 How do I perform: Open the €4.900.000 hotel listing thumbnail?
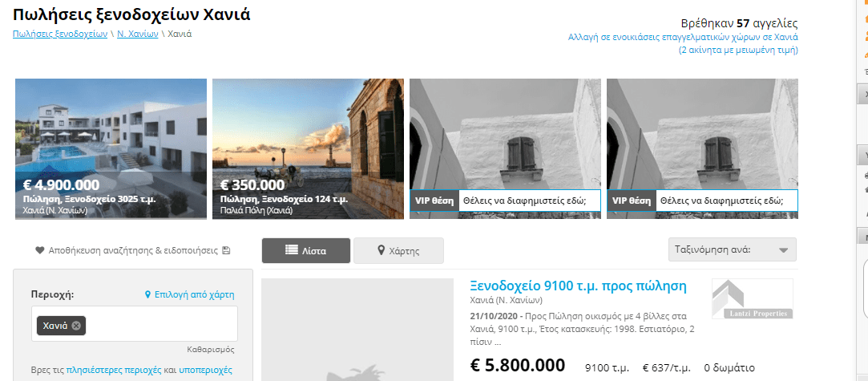coord(111,149)
